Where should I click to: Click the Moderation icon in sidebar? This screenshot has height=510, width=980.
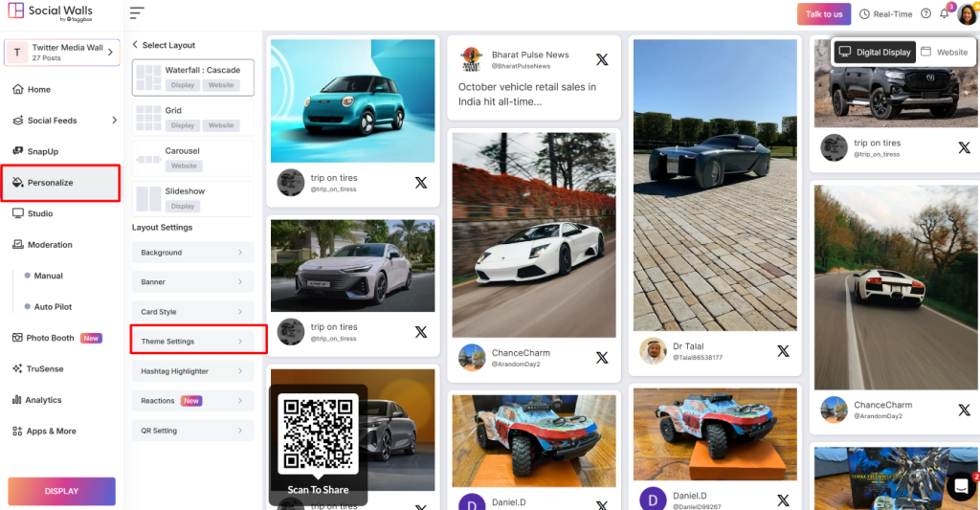pyautogui.click(x=18, y=244)
